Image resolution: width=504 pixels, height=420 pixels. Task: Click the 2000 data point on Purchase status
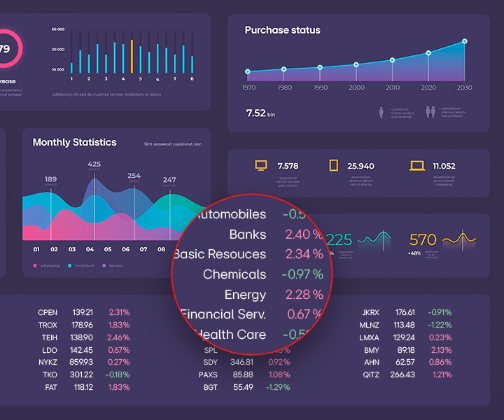point(356,64)
